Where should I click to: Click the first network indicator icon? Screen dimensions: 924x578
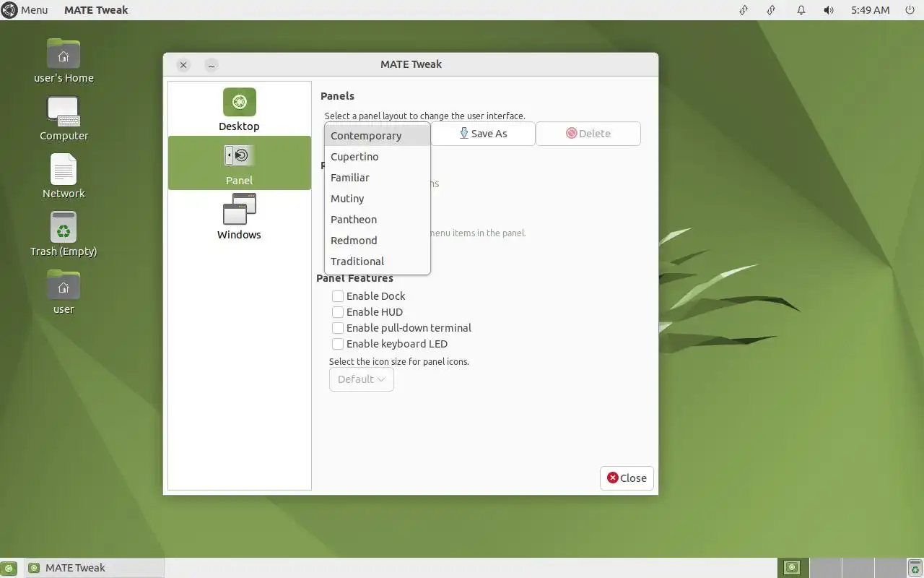744,10
